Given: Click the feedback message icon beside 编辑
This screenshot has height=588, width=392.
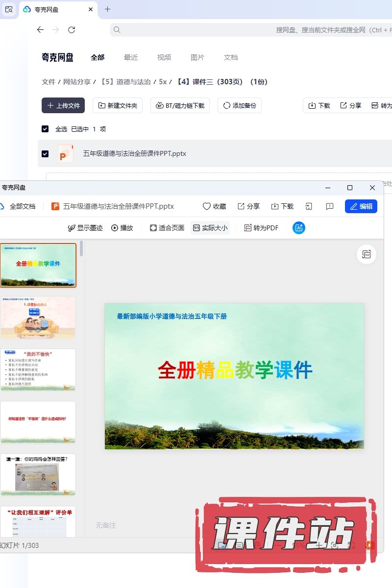Looking at the screenshot, I should (x=330, y=206).
